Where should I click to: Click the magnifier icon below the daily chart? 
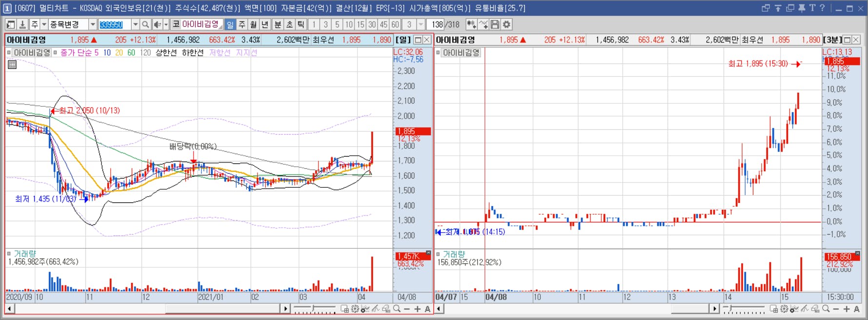pos(397,309)
